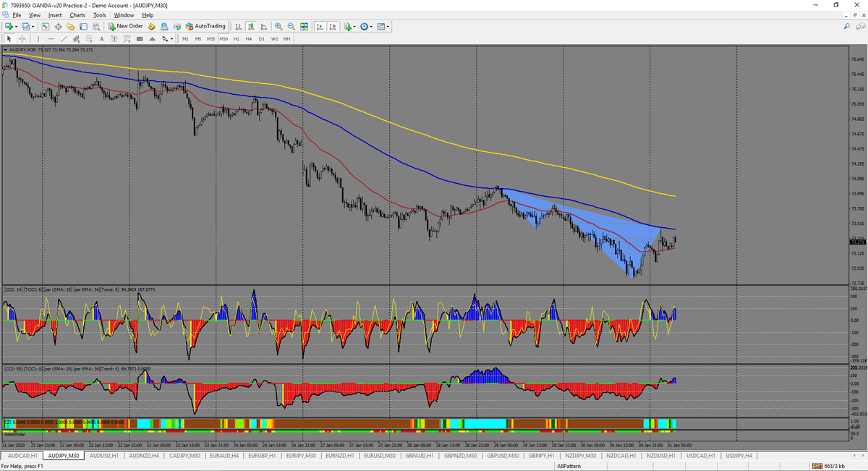Show the Data Window panel

[59, 27]
